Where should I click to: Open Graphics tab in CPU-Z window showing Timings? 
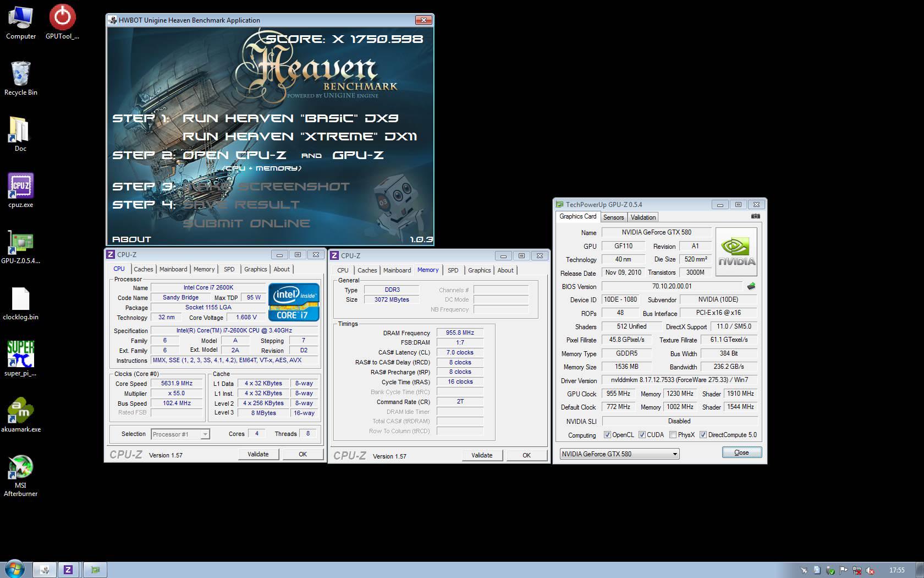479,270
